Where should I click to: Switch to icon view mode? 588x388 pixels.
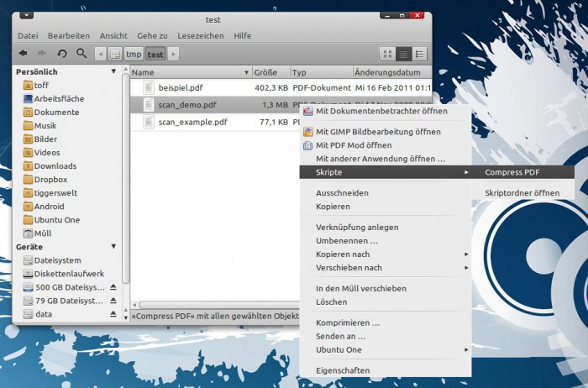(x=387, y=53)
